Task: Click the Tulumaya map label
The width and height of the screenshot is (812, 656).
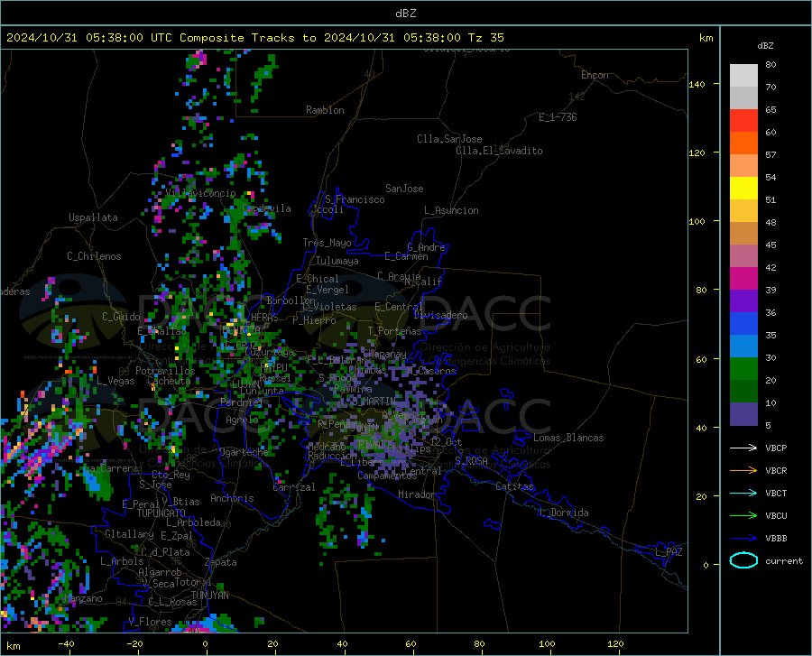Action: [x=337, y=261]
